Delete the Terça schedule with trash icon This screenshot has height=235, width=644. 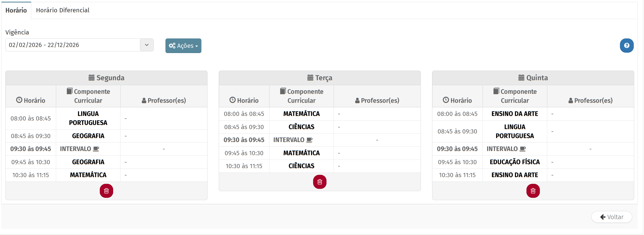[x=320, y=182]
